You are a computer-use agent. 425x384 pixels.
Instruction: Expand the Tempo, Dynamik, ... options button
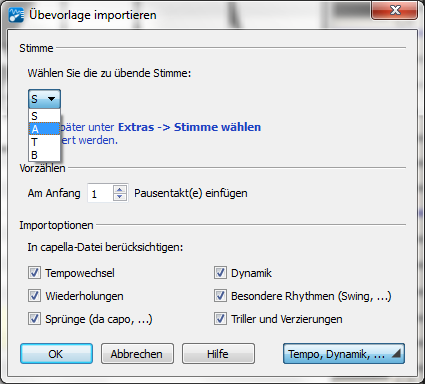click(344, 354)
